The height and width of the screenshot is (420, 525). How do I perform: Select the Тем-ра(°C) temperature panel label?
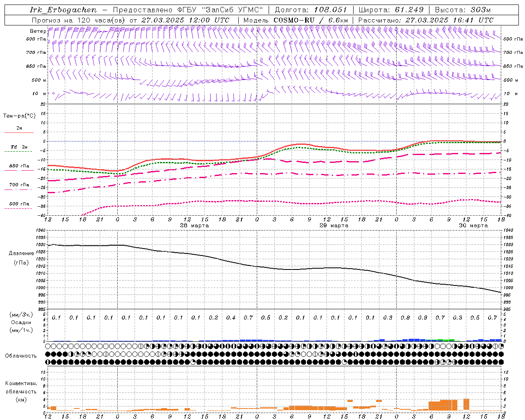(19, 116)
